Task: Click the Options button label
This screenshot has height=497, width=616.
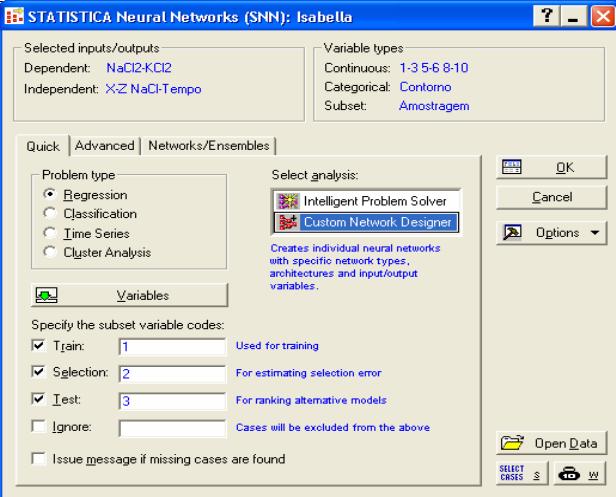Action: click(x=557, y=233)
